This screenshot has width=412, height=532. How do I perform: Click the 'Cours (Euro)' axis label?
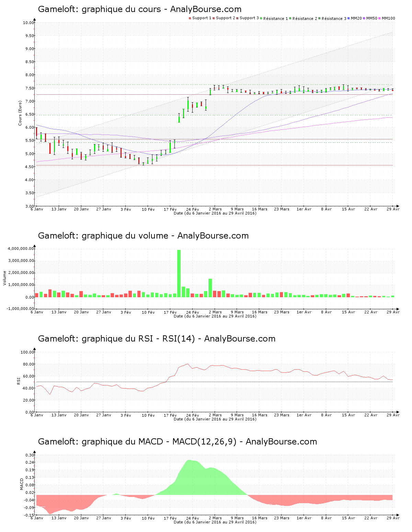point(20,113)
